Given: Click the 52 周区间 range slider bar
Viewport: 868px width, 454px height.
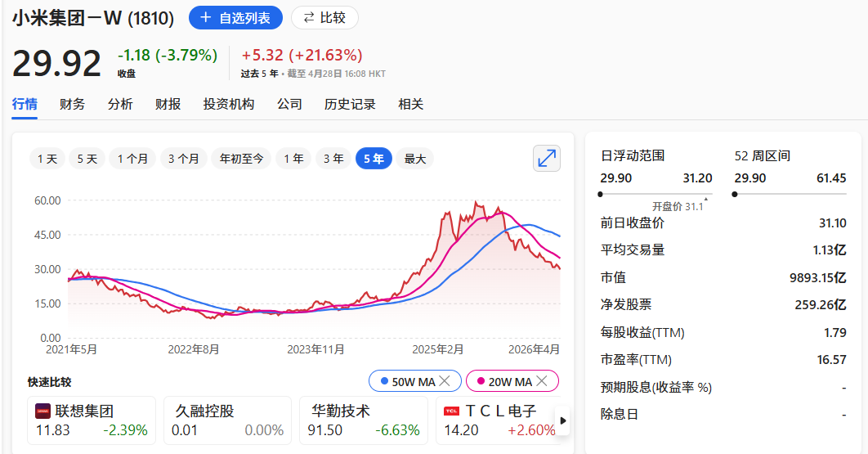Looking at the screenshot, I should point(790,194).
